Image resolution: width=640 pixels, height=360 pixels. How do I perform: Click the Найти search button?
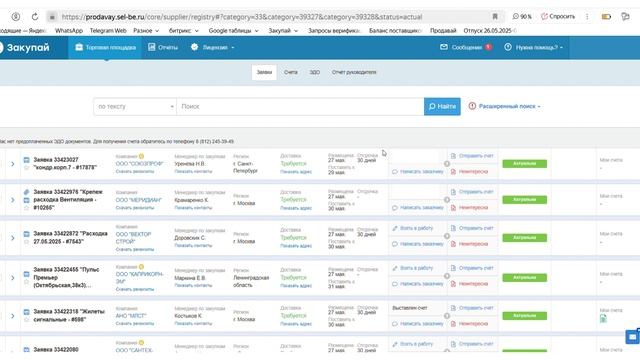(442, 107)
